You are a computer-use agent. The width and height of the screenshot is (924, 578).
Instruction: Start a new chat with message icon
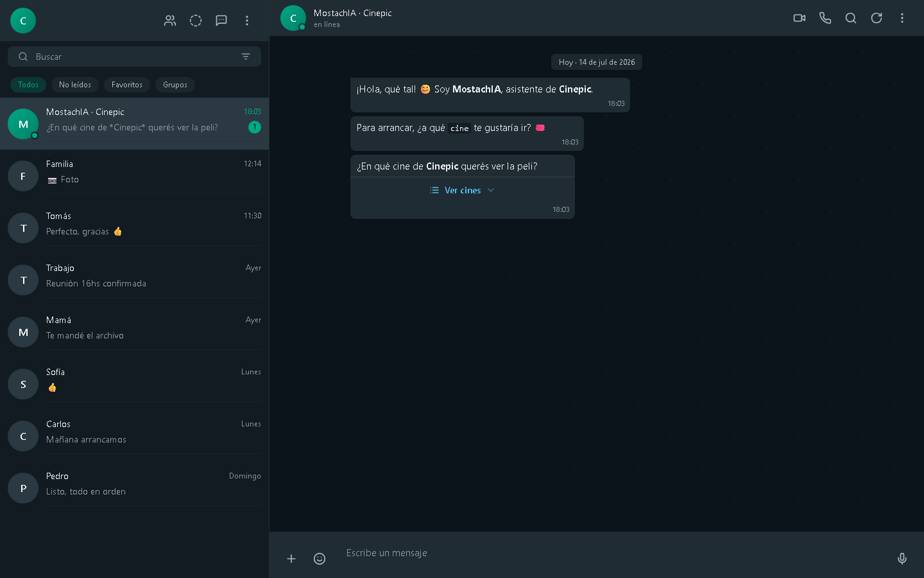pos(221,21)
